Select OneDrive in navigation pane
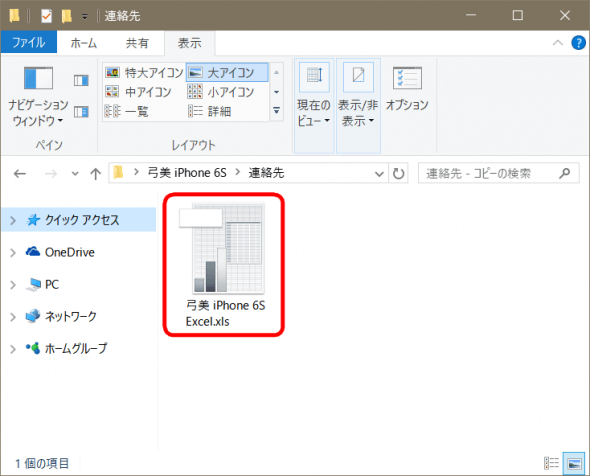 [60, 252]
